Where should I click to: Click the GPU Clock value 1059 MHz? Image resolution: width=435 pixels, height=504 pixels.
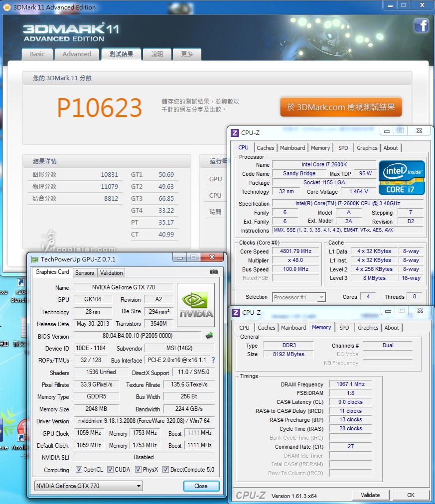pyautogui.click(x=89, y=433)
